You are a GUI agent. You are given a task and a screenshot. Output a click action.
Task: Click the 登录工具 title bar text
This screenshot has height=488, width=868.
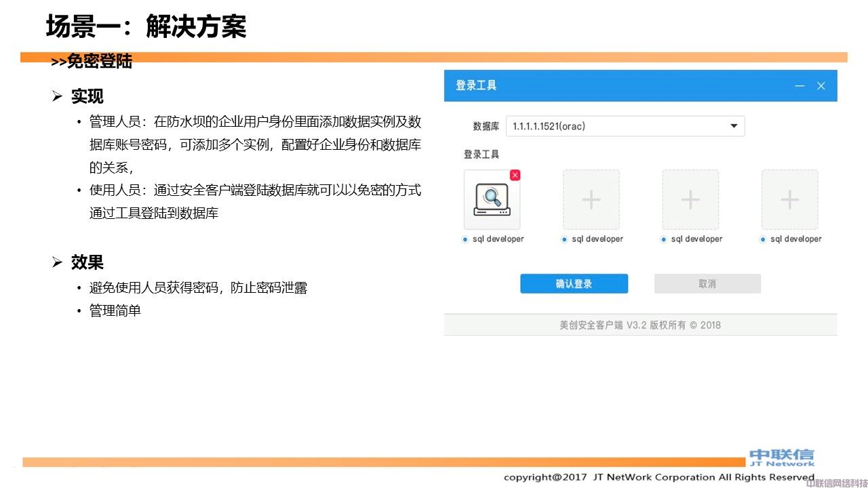point(476,85)
